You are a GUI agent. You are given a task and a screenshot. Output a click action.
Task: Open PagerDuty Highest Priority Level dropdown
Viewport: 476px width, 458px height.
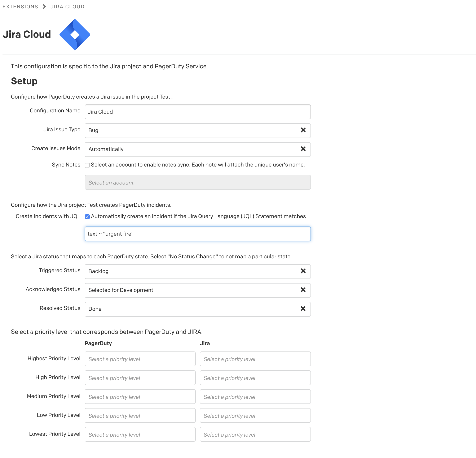coord(140,359)
